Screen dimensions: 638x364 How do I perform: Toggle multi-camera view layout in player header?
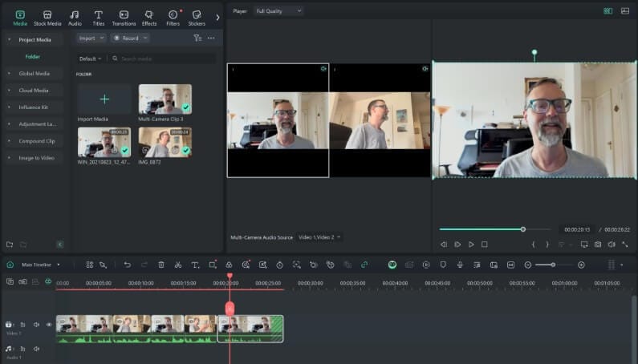pos(608,11)
